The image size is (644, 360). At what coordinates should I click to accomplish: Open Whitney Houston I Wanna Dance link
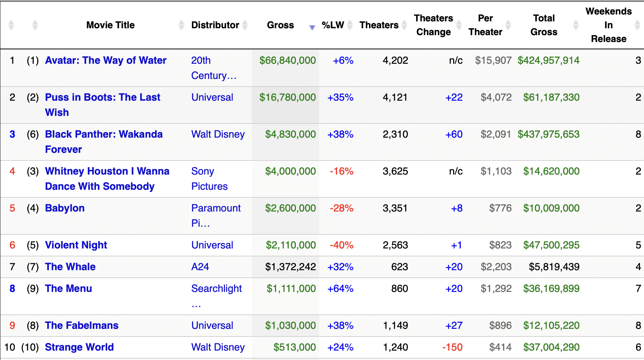[107, 179]
